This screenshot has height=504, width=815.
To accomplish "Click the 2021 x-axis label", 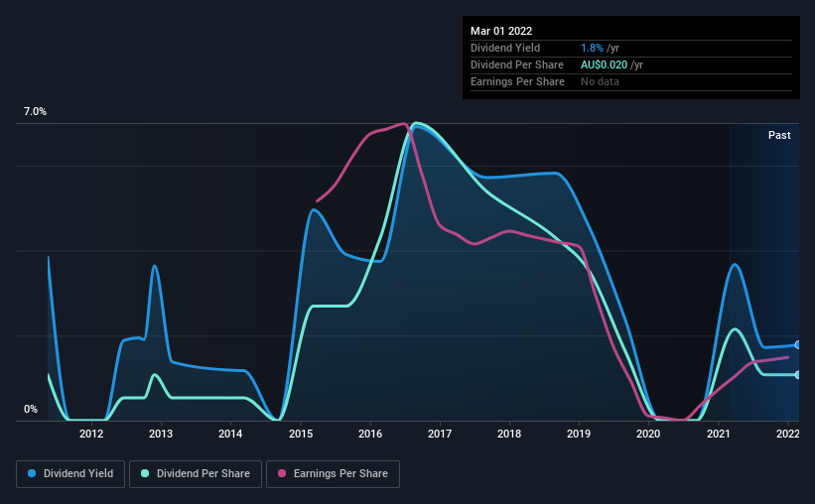I will (x=719, y=434).
